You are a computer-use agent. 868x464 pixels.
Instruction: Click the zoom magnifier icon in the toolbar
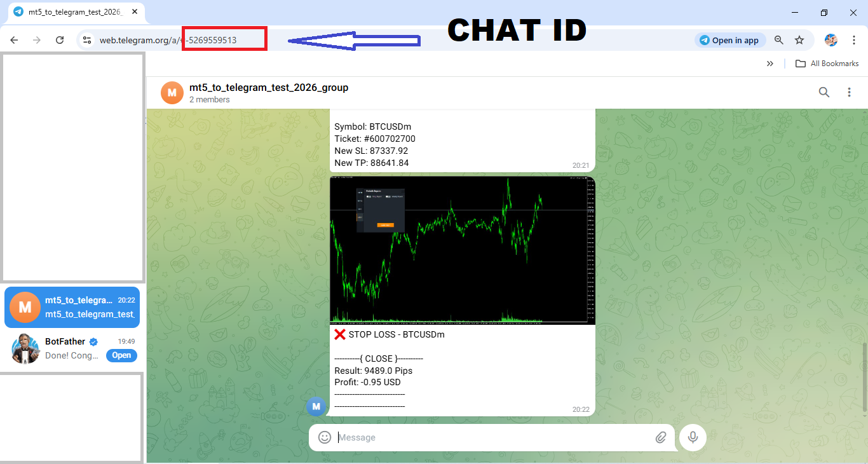pos(778,39)
